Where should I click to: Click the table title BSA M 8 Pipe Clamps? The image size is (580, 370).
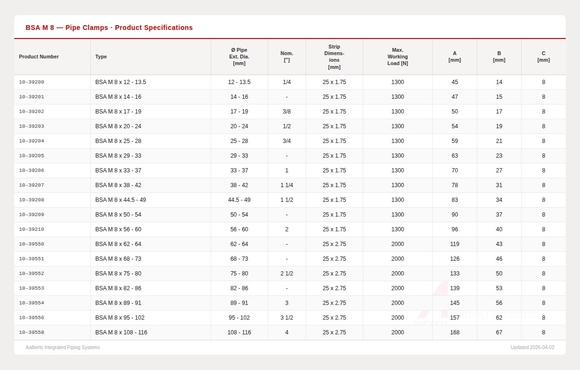point(109,27)
